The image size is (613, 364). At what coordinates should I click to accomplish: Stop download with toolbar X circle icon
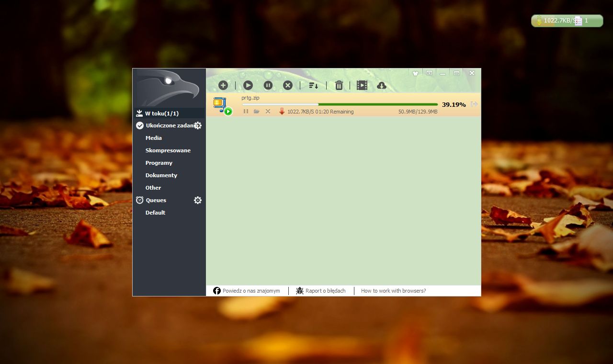287,85
